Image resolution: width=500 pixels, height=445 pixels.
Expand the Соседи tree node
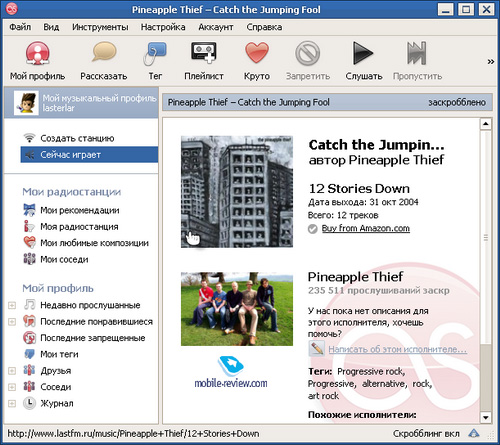12,387
